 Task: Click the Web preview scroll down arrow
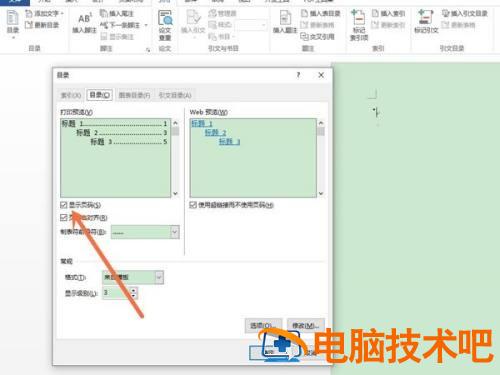click(321, 194)
